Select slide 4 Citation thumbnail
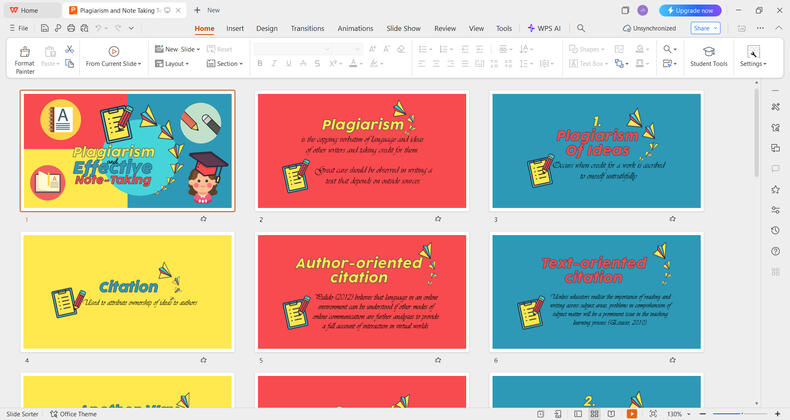Screen dimensions: 790x420 tap(127, 292)
